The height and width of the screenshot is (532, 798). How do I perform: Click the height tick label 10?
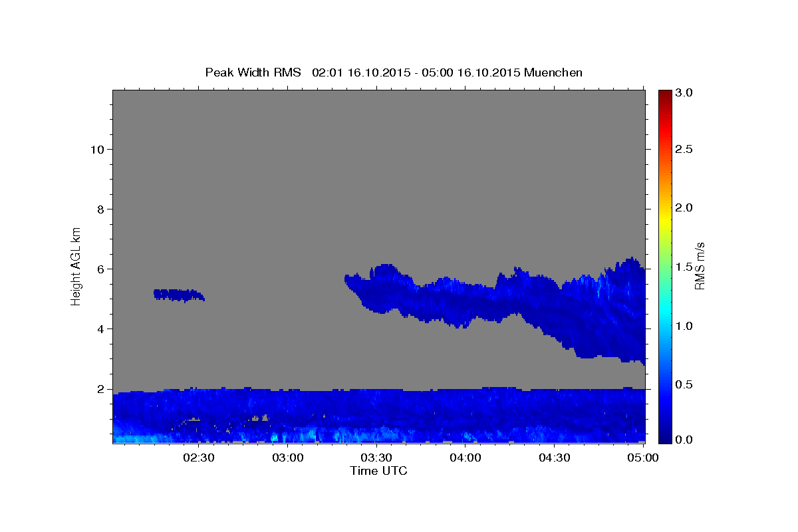tap(96, 149)
